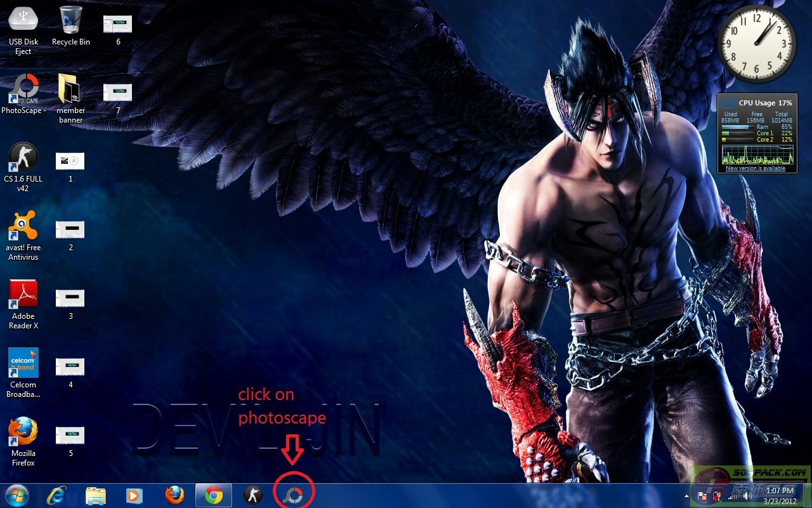
Task: Select the CS 1.6 FULL v42 desktop shortcut
Action: 23,159
